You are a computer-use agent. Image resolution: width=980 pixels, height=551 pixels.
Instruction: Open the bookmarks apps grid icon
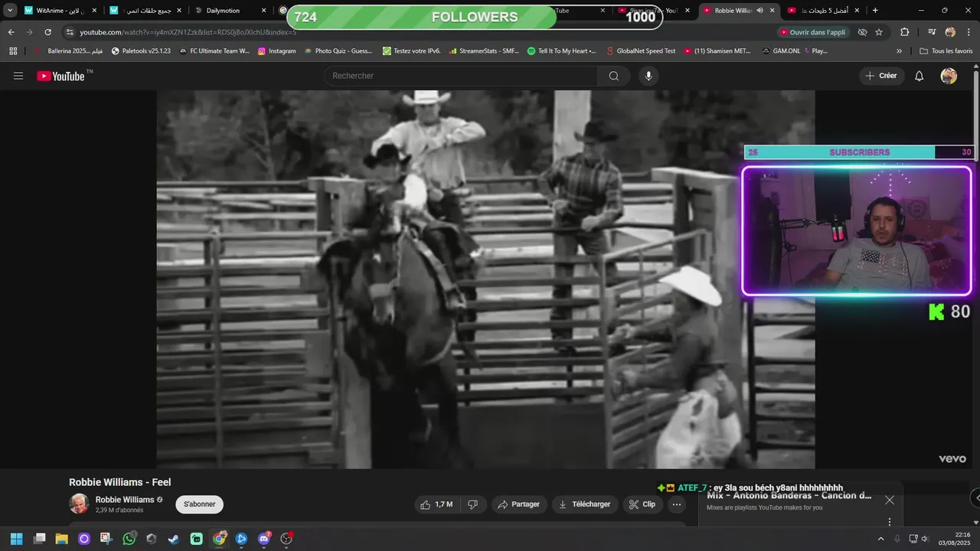click(13, 51)
